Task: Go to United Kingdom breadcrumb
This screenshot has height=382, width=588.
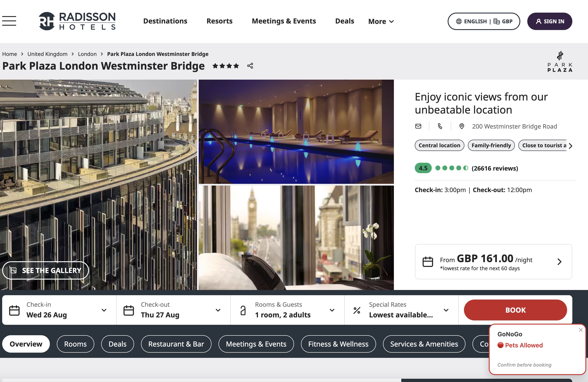Action: [47, 54]
